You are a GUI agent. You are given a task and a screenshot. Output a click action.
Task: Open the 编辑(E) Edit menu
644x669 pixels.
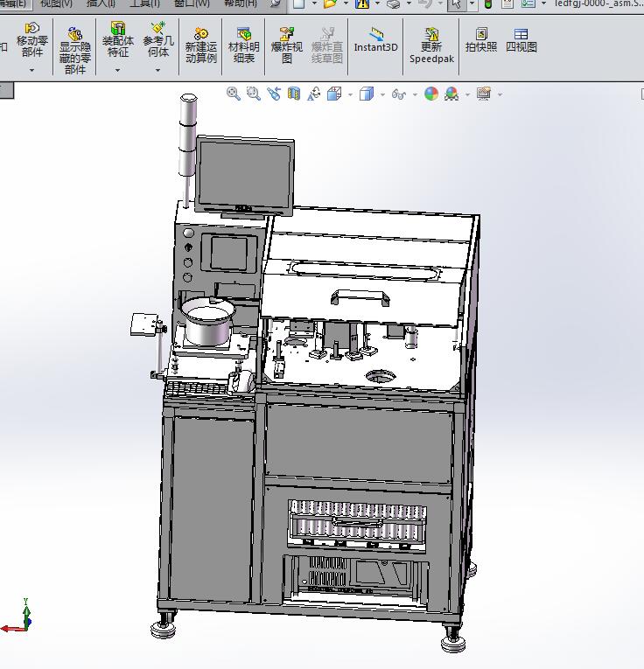pos(14,3)
